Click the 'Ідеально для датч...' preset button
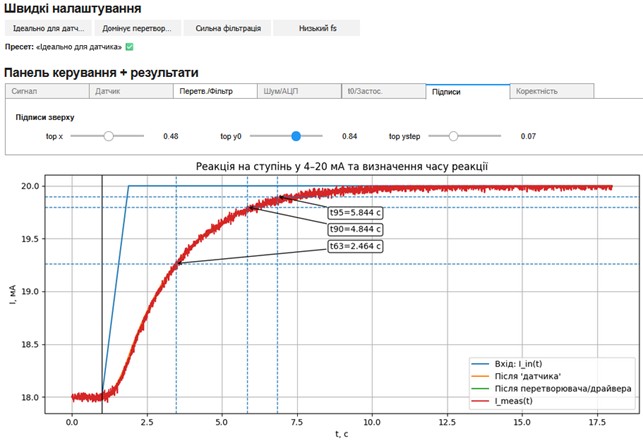This screenshot has width=643, height=441. tap(48, 28)
